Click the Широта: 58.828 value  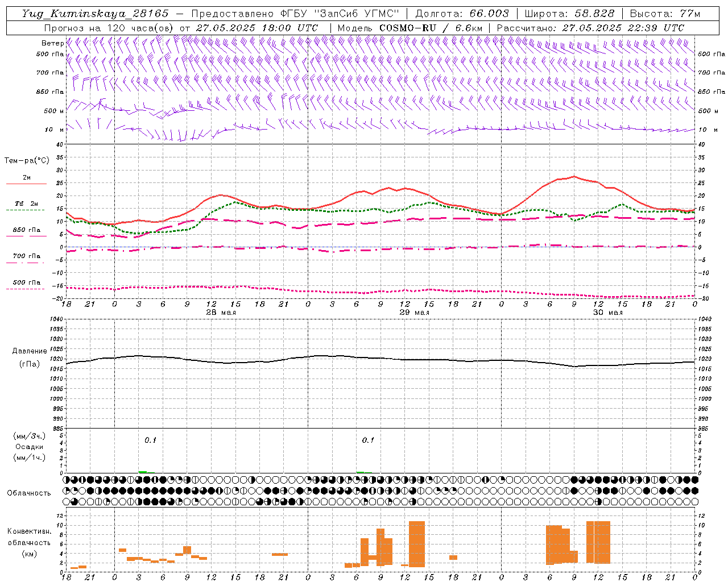click(x=569, y=14)
